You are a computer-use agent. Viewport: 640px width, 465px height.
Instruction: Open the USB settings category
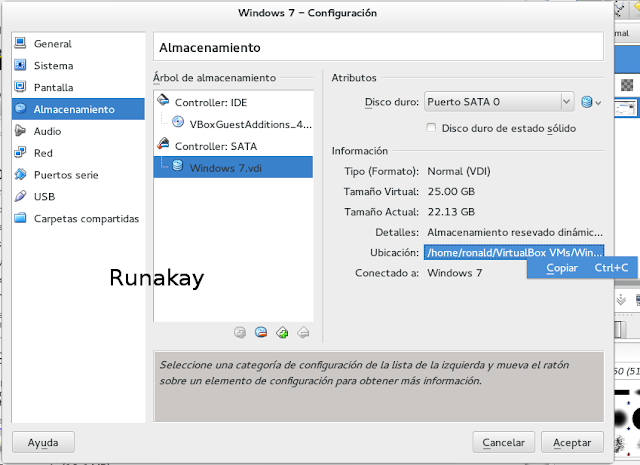click(78, 196)
